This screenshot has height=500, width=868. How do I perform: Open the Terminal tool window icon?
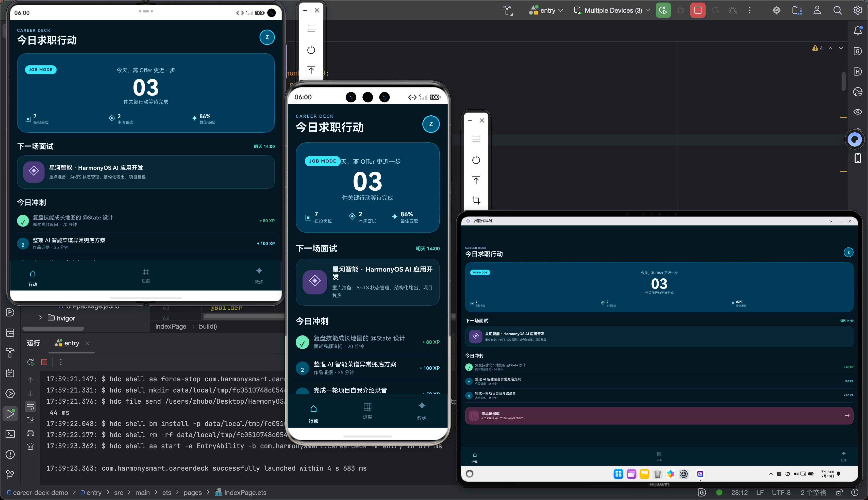click(x=10, y=434)
